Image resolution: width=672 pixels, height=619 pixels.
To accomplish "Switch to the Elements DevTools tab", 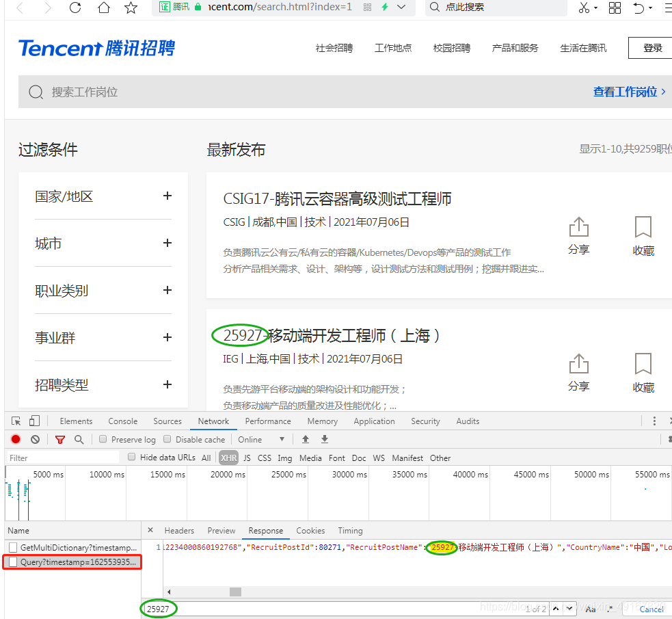I will (x=76, y=421).
